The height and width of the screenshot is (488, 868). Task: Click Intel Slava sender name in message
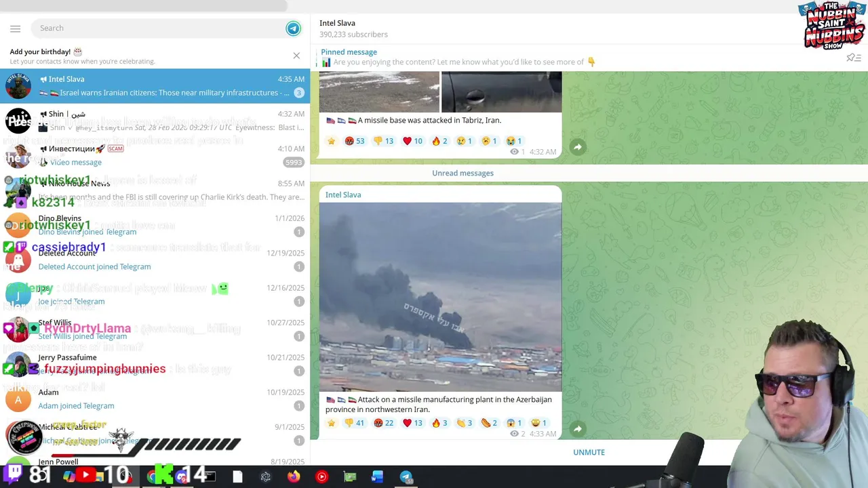pos(343,195)
